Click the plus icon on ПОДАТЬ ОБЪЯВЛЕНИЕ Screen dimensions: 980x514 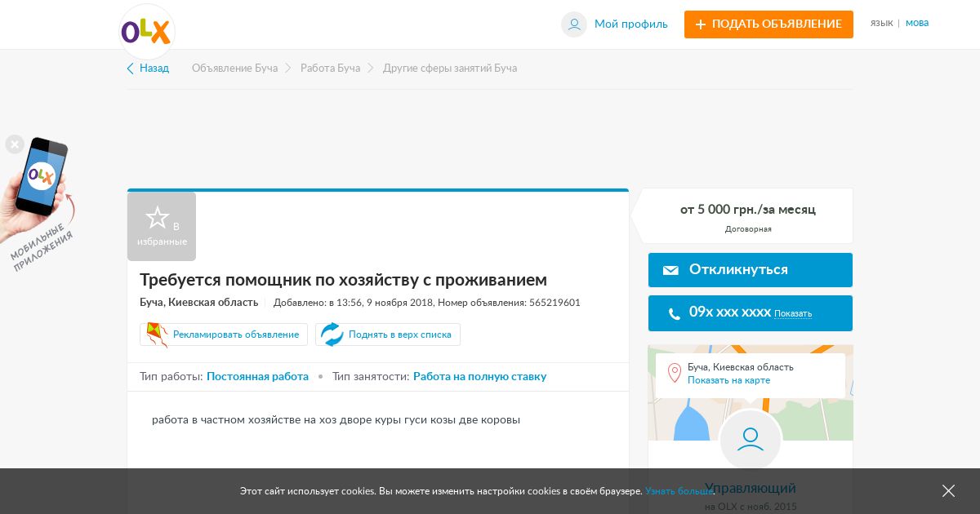tap(701, 24)
